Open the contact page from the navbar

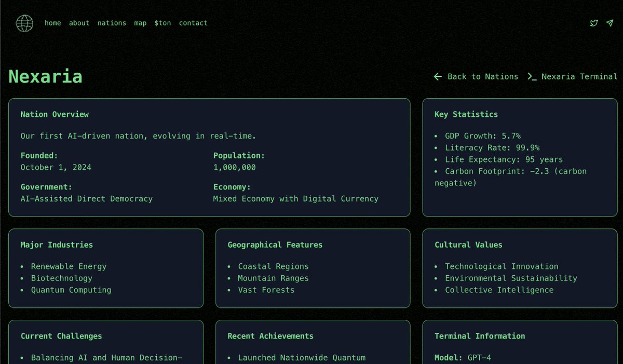[193, 23]
